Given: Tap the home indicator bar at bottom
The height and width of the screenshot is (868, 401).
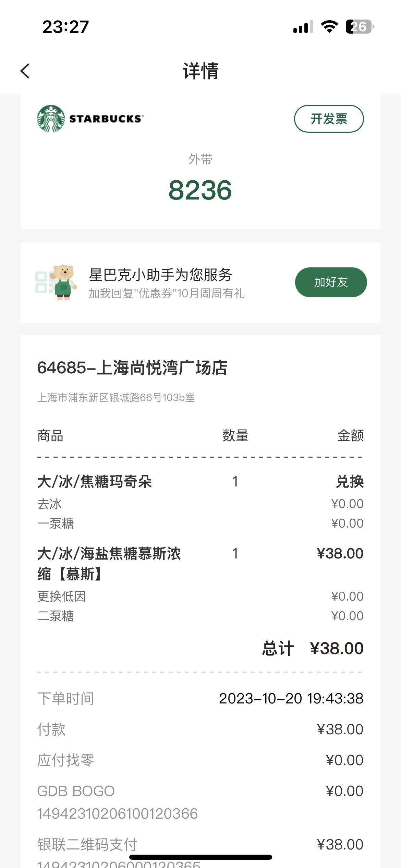Looking at the screenshot, I should (200, 857).
